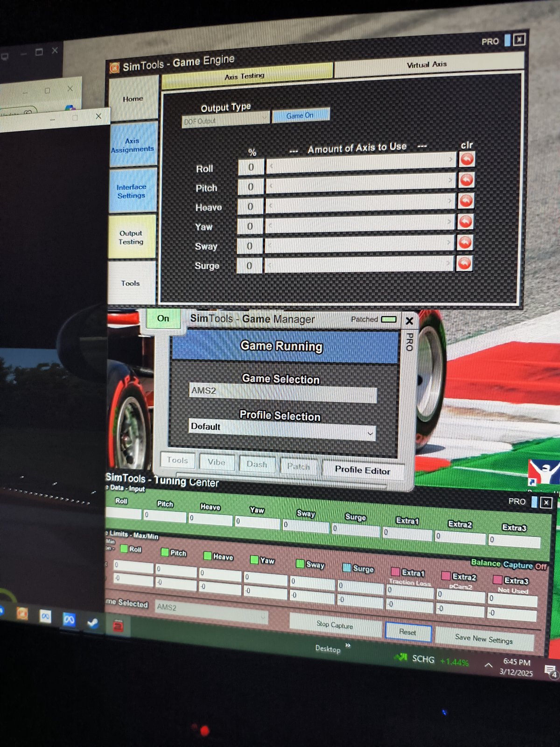Click the red clr icon for Surge
Image resolution: width=560 pixels, height=747 pixels.
(x=464, y=263)
